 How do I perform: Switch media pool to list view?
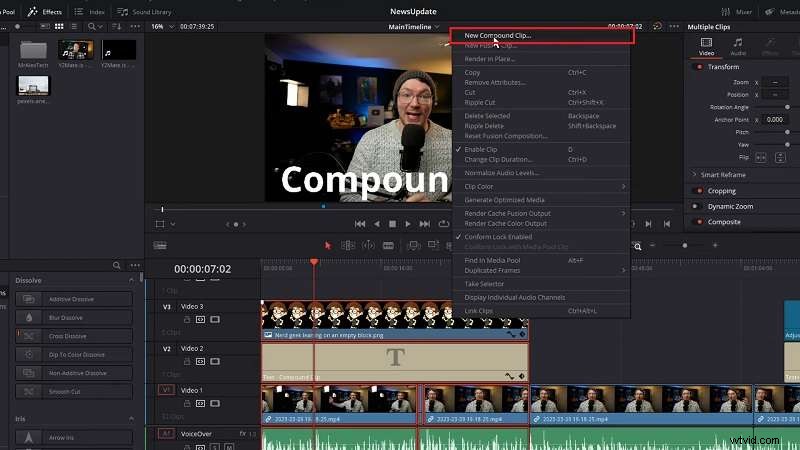coord(74,26)
